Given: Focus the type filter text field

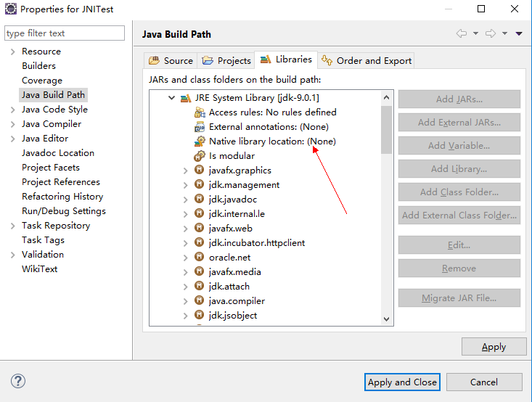Looking at the screenshot, I should (x=65, y=33).
